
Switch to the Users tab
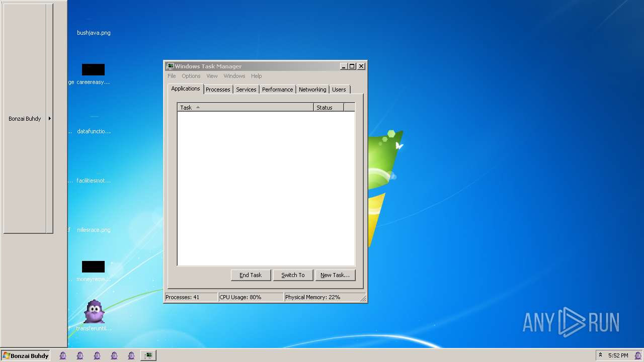339,89
